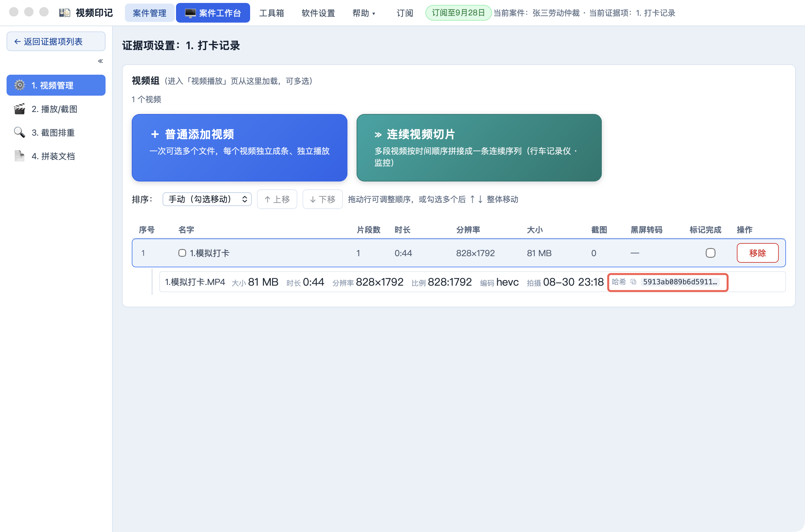Click the 编码 hevc detail value
Image resolution: width=805 pixels, height=532 pixels.
point(499,282)
